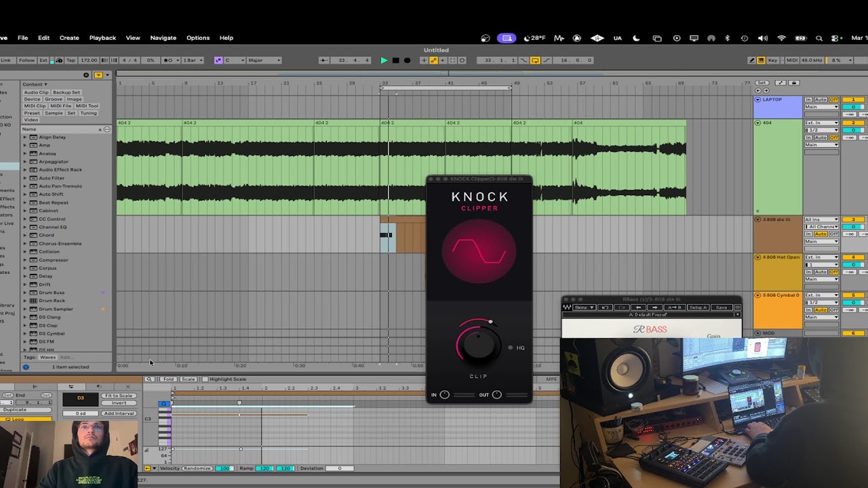Click the Wi-Fi icon in menu bar
Screen dimensions: 868x488
(781, 38)
